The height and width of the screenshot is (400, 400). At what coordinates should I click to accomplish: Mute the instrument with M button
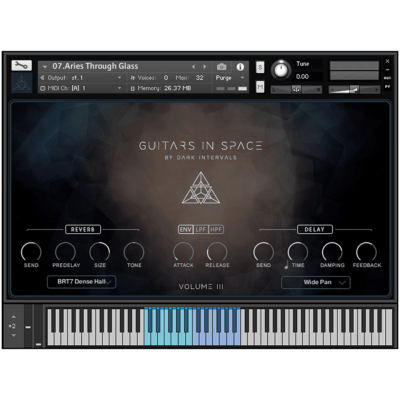coord(260,87)
